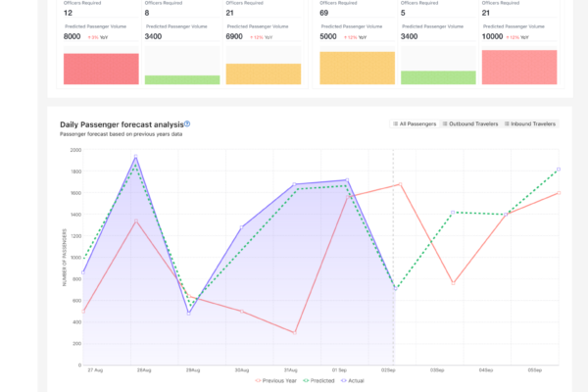
Task: Click the 27 Aug x-axis label
Action: pos(95,370)
